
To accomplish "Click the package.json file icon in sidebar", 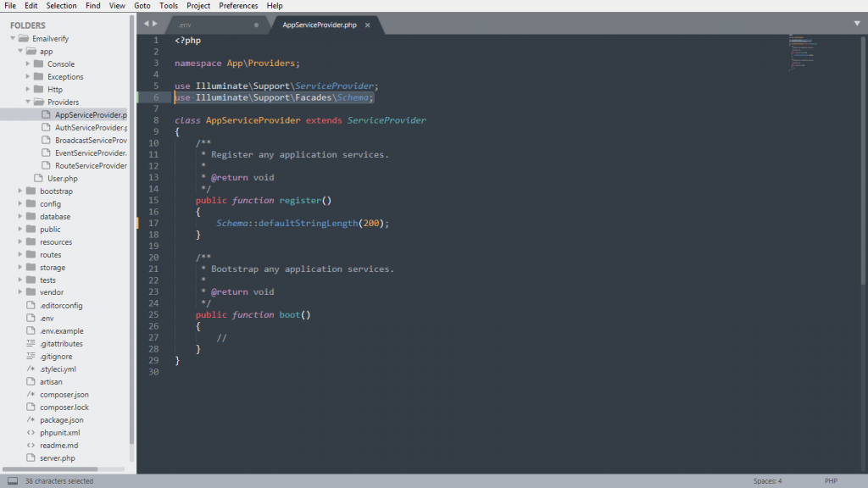I will pyautogui.click(x=31, y=420).
